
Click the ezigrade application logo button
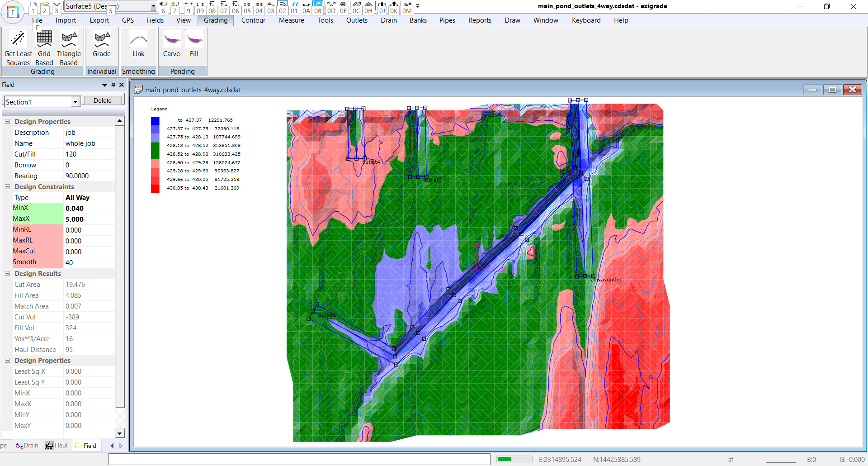click(13, 12)
